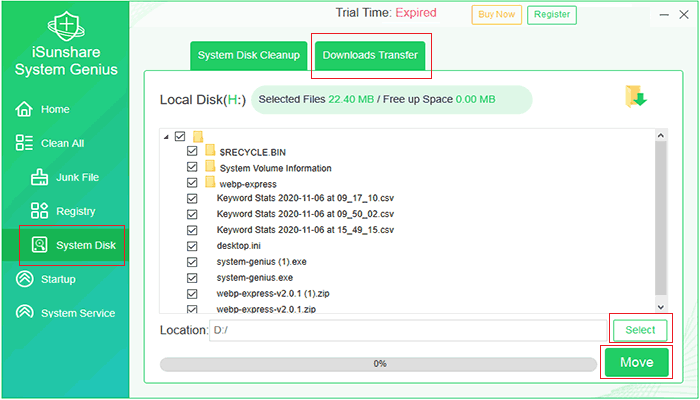Switch to System Disk Cleanup tab
The height and width of the screenshot is (400, 700).
coord(249,56)
